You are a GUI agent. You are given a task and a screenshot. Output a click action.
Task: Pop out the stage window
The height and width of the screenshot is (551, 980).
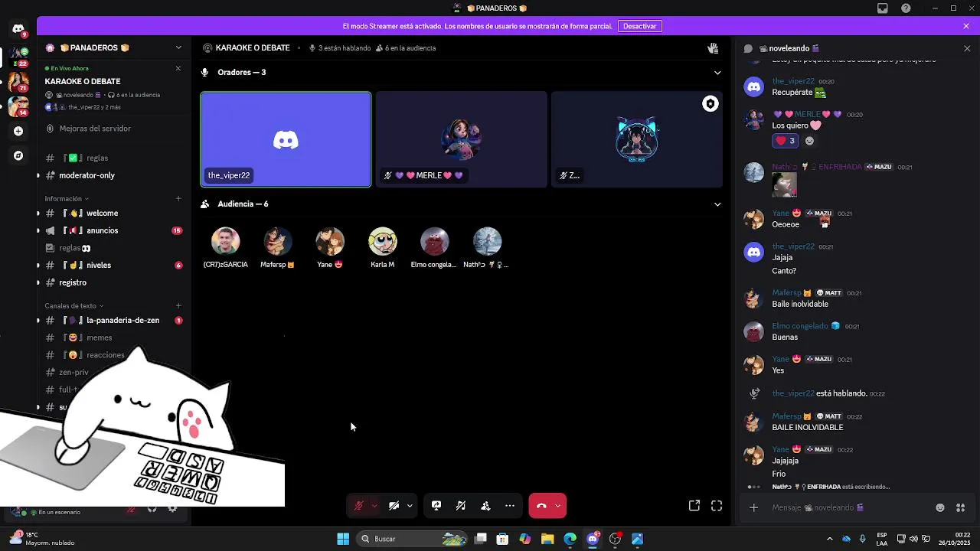694,506
